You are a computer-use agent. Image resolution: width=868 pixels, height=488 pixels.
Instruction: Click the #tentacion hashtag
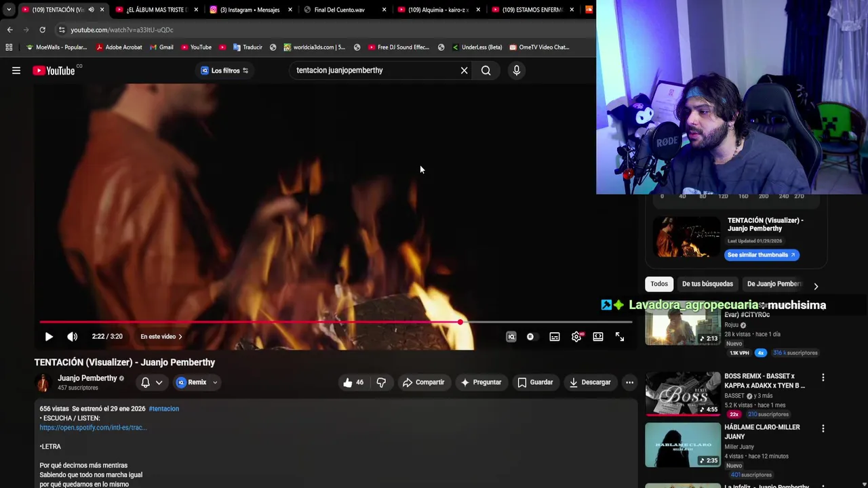(164, 409)
